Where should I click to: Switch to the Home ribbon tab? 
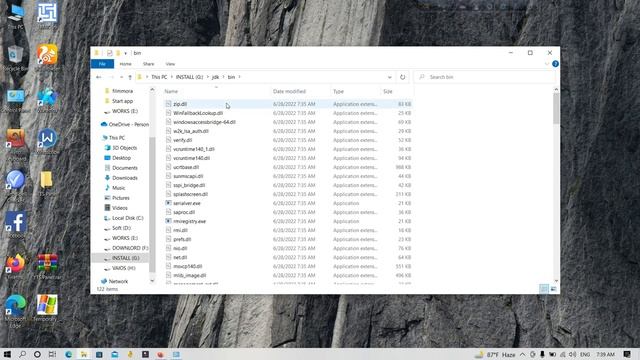[x=125, y=64]
